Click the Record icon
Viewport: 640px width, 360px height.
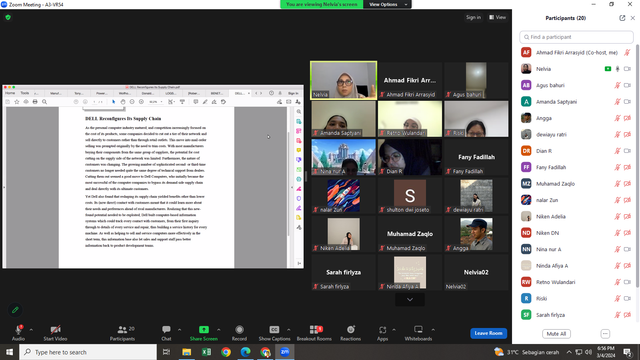239,329
